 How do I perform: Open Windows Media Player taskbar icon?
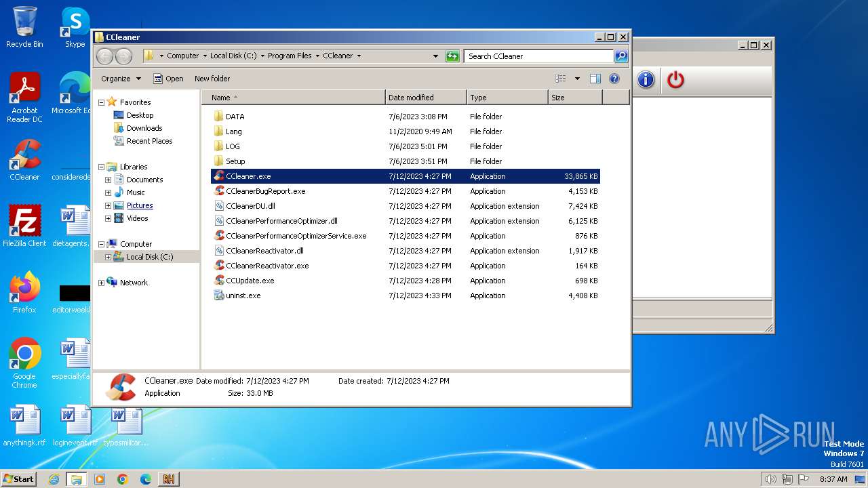click(x=100, y=479)
